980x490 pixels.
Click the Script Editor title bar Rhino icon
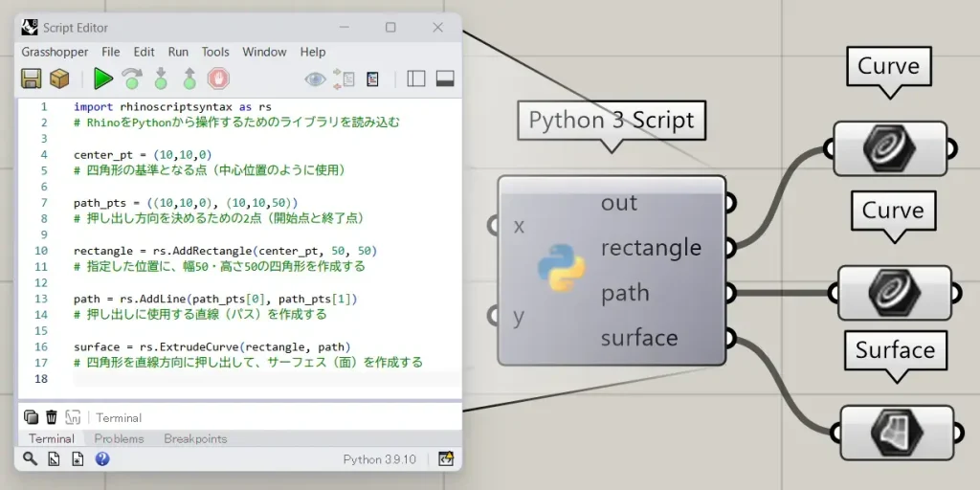[x=30, y=28]
